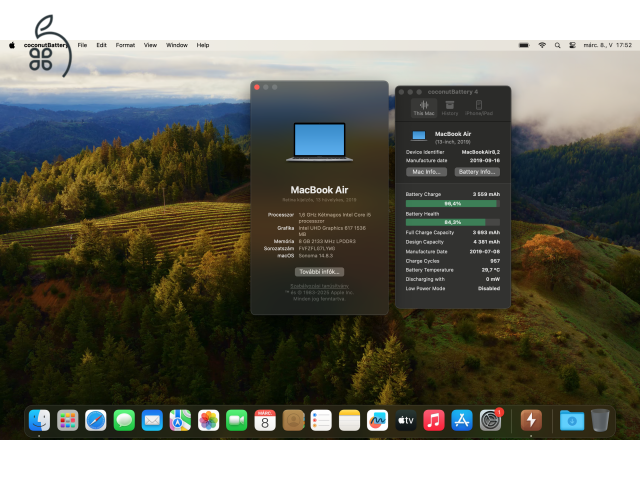The height and width of the screenshot is (480, 640).
Task: Click the Battery Info... button
Action: 476,172
